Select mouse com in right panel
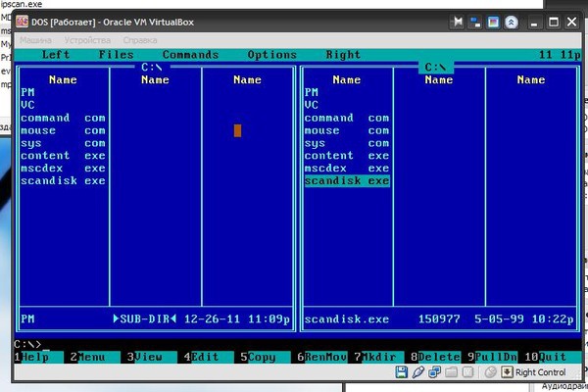 pyautogui.click(x=347, y=130)
